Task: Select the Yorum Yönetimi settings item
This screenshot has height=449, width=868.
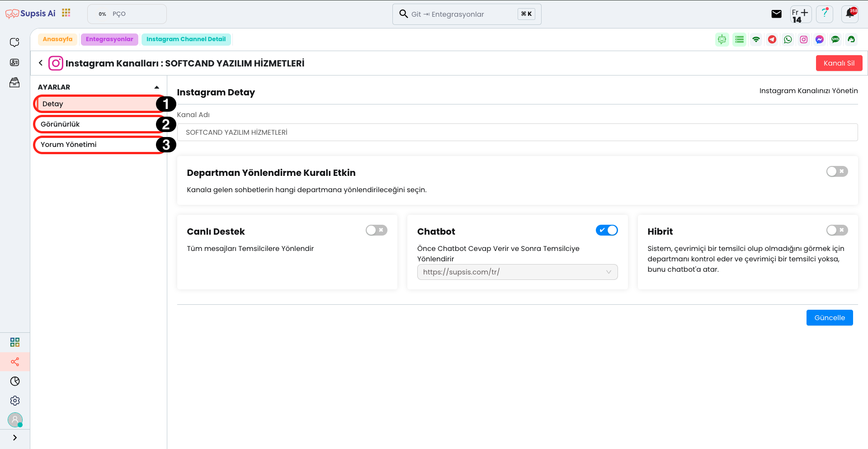Action: coord(99,145)
